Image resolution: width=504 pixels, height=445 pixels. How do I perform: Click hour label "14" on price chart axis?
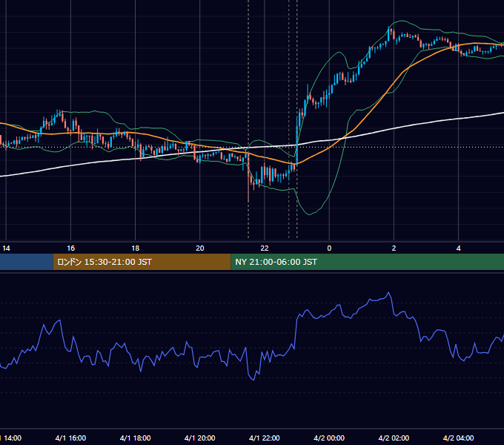pos(6,248)
